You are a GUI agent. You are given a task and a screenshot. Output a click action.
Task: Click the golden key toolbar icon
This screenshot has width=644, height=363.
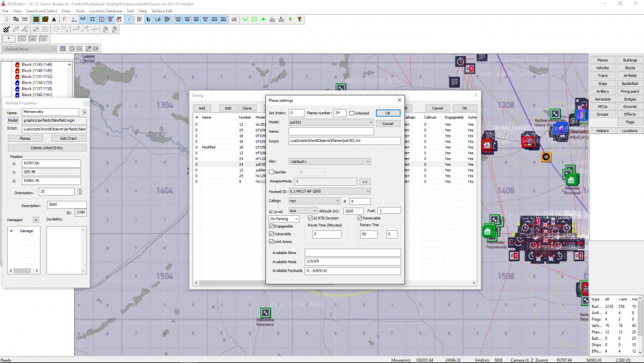(299, 19)
